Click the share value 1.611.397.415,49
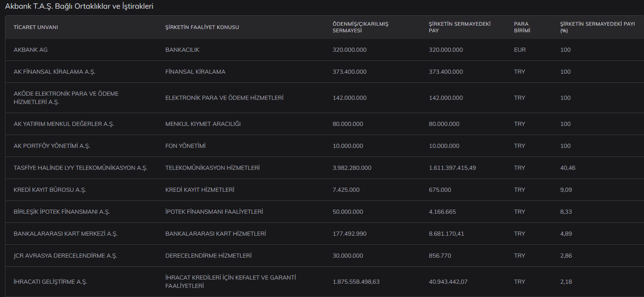 pyautogui.click(x=452, y=168)
